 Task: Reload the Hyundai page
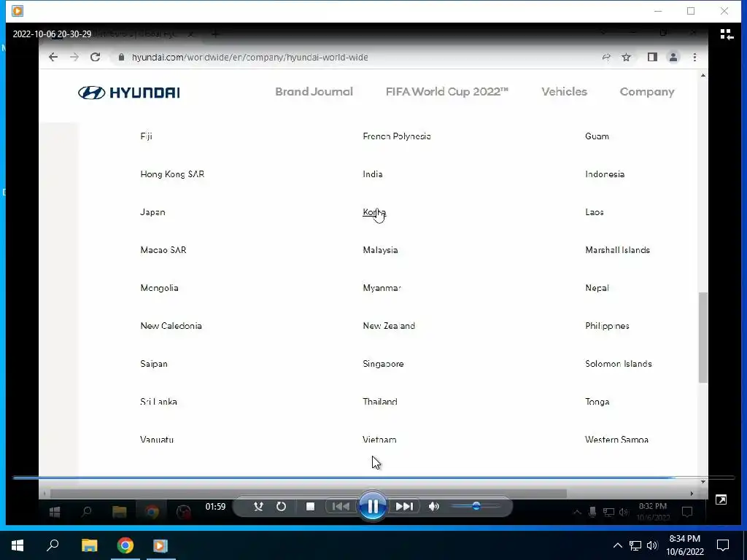(x=96, y=57)
